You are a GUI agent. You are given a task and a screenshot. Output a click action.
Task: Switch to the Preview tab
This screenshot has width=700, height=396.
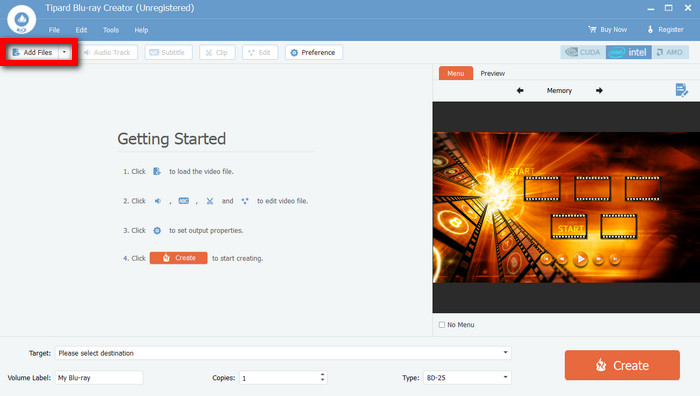(492, 73)
